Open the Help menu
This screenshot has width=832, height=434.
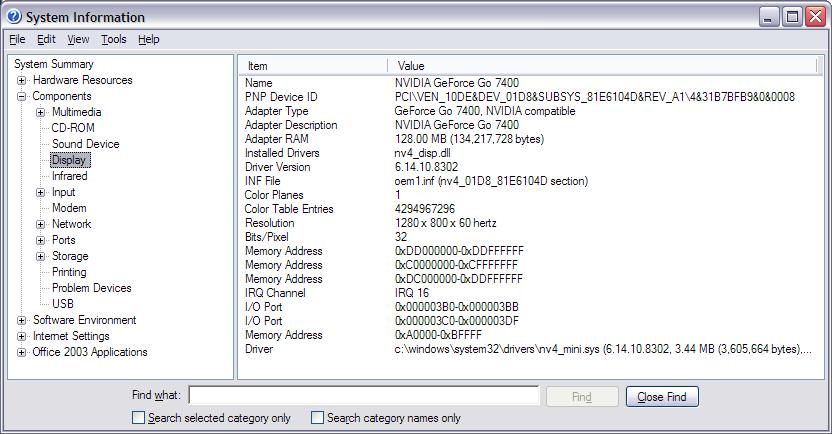(149, 39)
